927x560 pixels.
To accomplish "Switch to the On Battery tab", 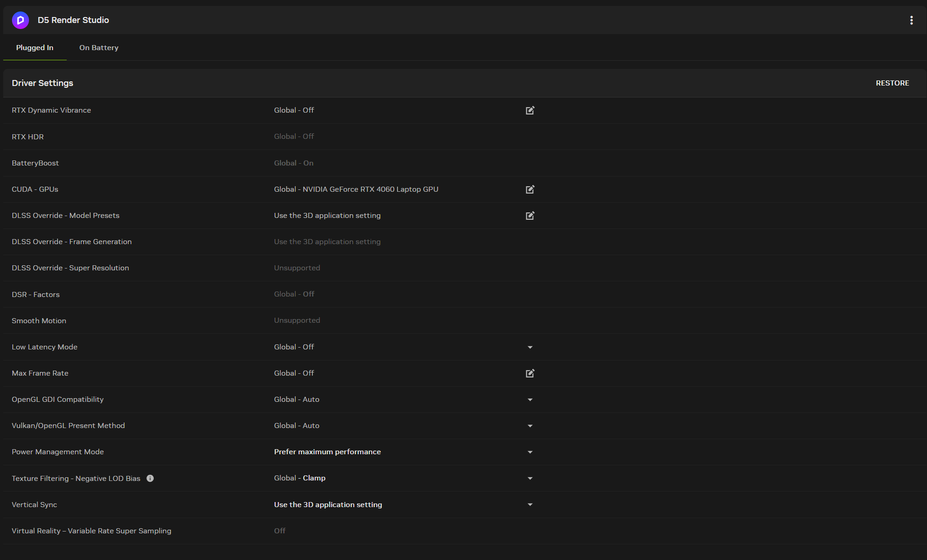I will (99, 48).
